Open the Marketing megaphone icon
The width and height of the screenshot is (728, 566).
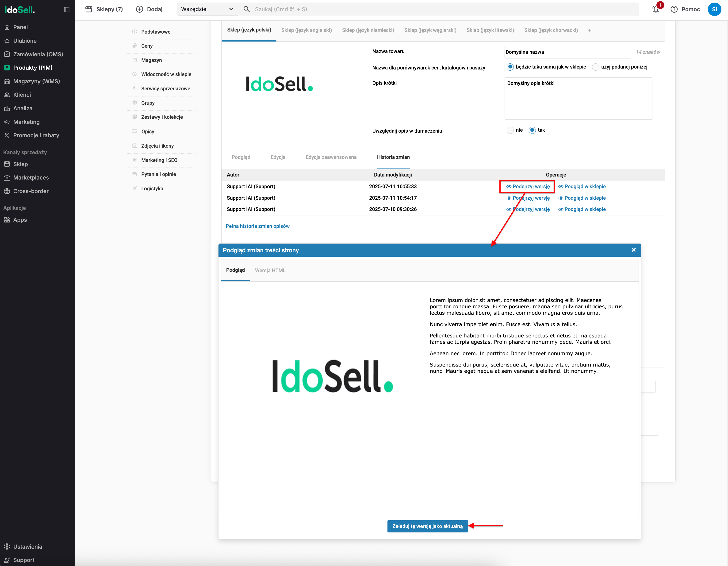coord(7,122)
